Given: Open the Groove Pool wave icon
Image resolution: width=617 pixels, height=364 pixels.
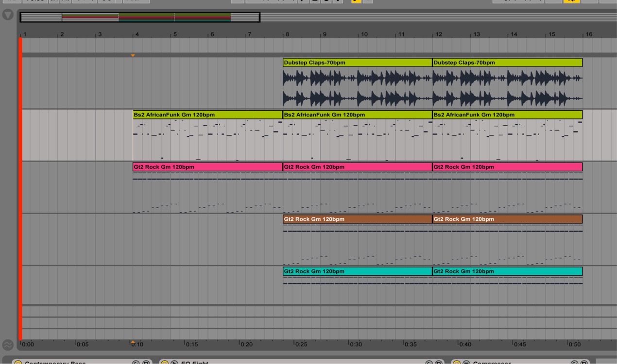Looking at the screenshot, I should 8,345.
